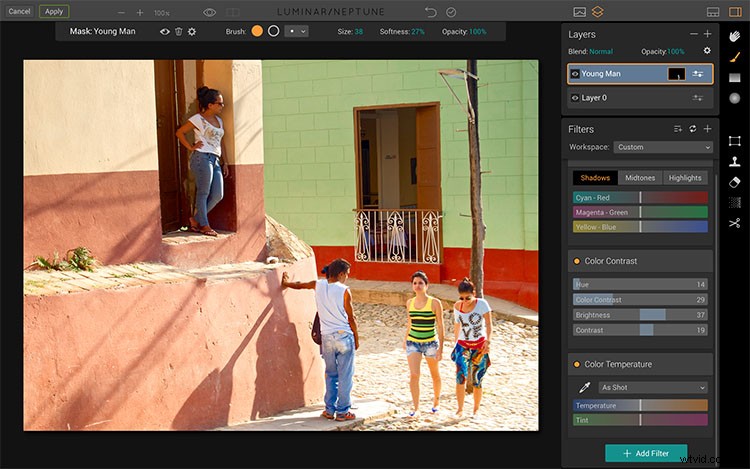Switch brush to erase mode hollow circle
The image size is (750, 469).
[274, 31]
